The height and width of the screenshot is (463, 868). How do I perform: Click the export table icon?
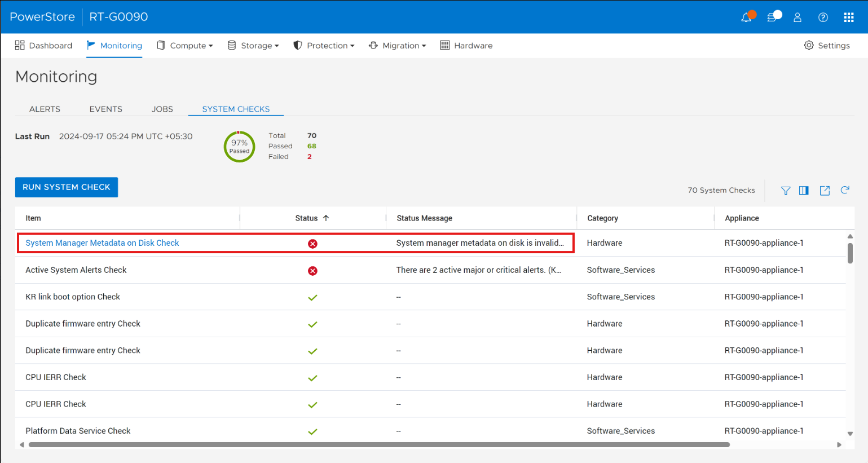click(x=825, y=191)
